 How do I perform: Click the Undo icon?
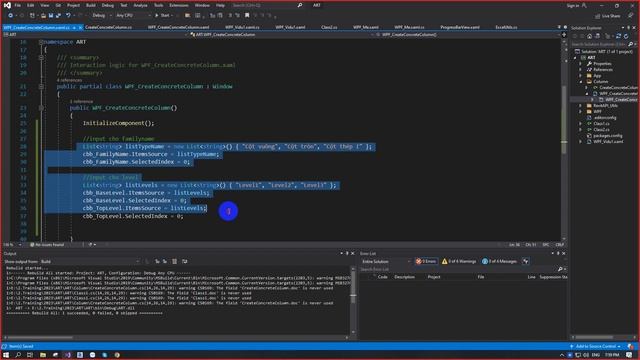click(x=68, y=16)
